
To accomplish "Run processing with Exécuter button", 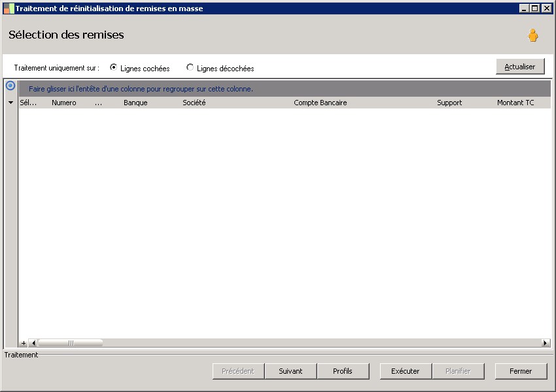I will coord(406,371).
